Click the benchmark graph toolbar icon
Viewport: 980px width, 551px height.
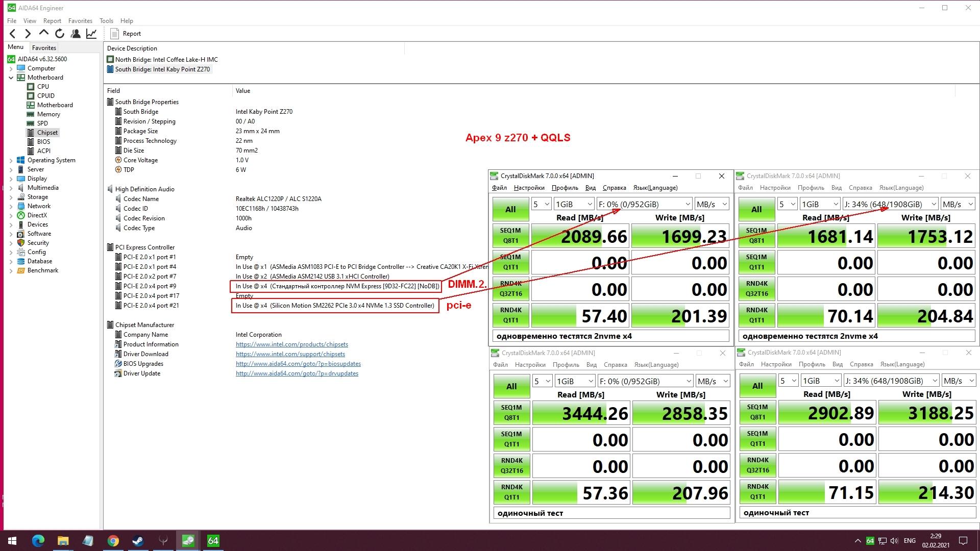[91, 34]
